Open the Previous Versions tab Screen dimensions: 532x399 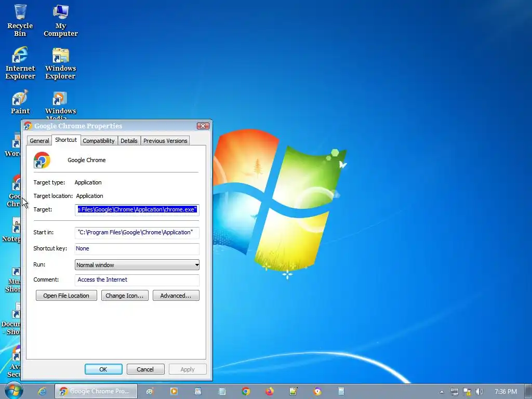(165, 141)
